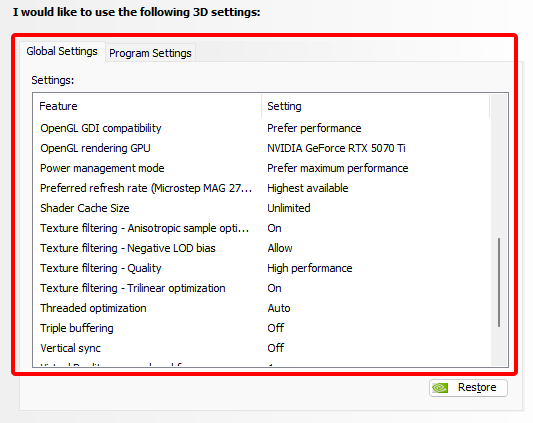Open the Allow value for Negative LOD bias

(x=280, y=248)
